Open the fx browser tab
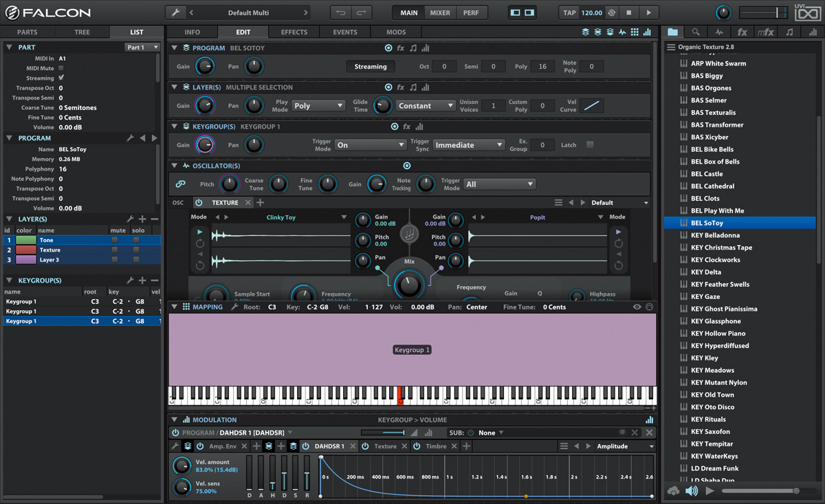The image size is (825, 504). point(742,32)
